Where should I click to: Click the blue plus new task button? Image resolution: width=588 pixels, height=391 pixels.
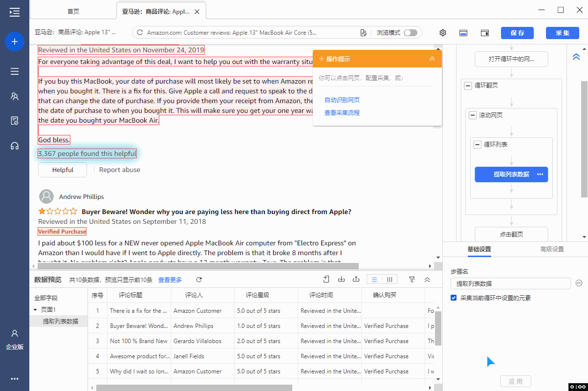[x=15, y=42]
